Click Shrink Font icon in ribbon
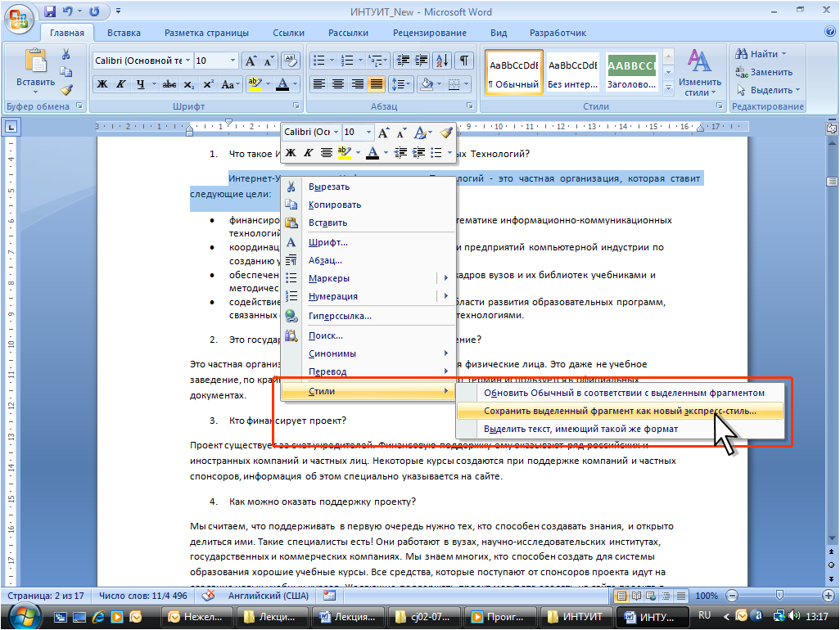Viewport: 840px width, 630px height. point(268,61)
